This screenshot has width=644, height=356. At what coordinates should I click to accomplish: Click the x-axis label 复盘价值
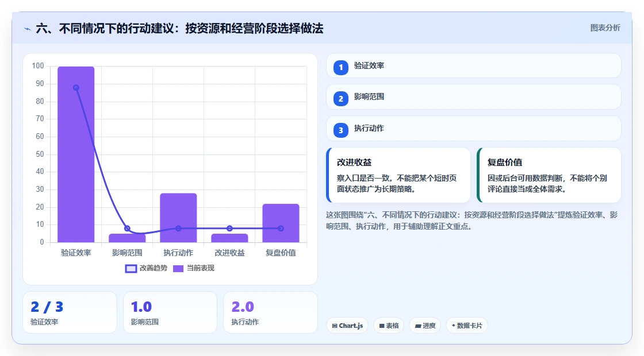coord(281,253)
